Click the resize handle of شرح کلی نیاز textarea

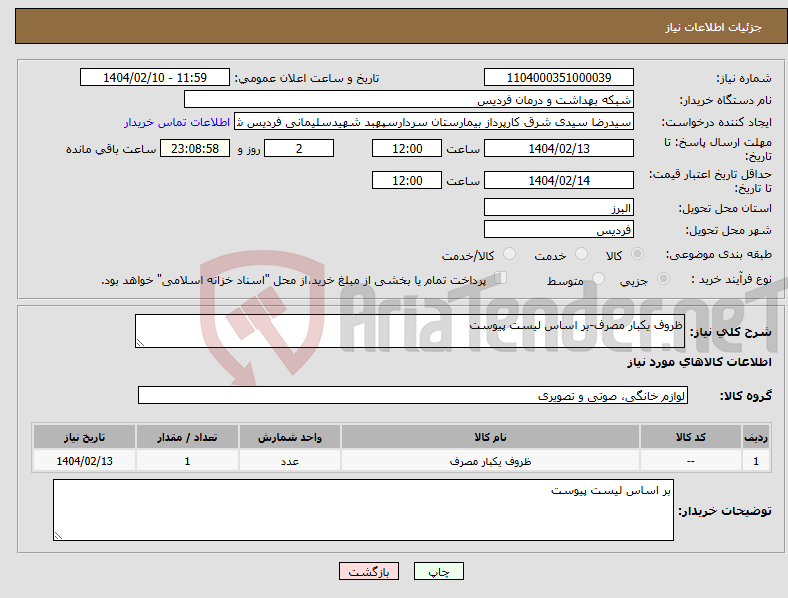(x=140, y=343)
